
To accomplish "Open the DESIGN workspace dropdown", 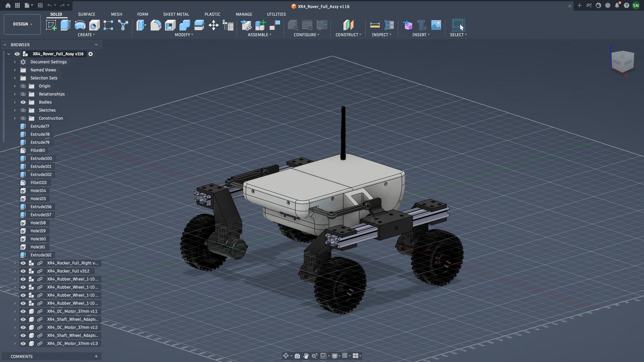I will [x=22, y=24].
